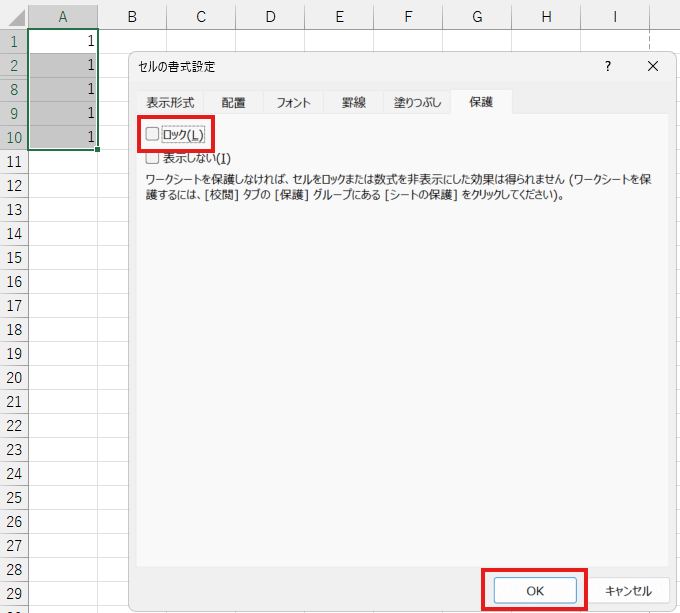Select row 25 header
Screen dimensions: 680x613
(14, 497)
